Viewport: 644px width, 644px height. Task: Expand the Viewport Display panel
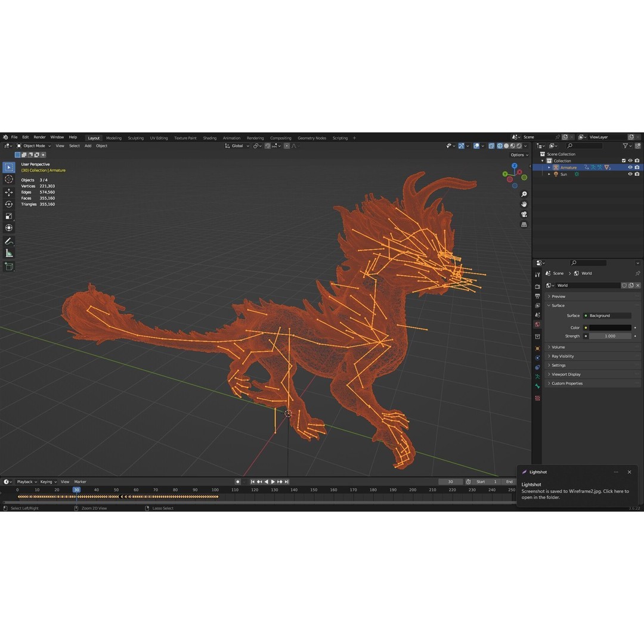tap(593, 374)
